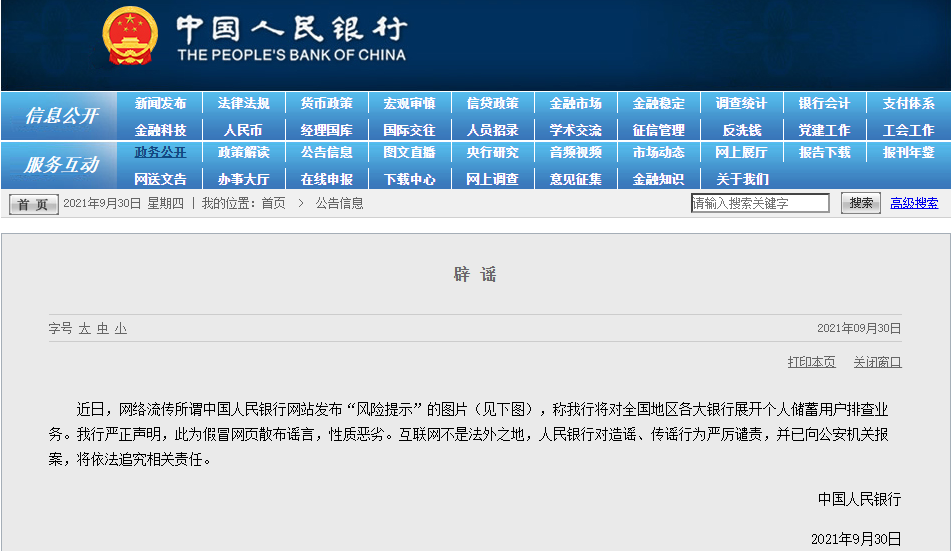Open 新闻发布 menu item

(160, 103)
